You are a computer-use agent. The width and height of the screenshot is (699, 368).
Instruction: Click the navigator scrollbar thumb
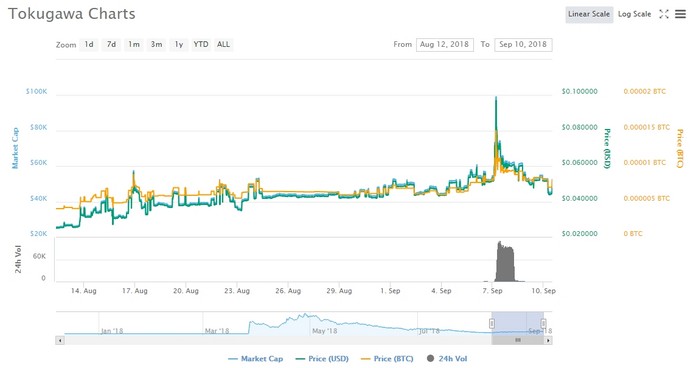(518, 340)
